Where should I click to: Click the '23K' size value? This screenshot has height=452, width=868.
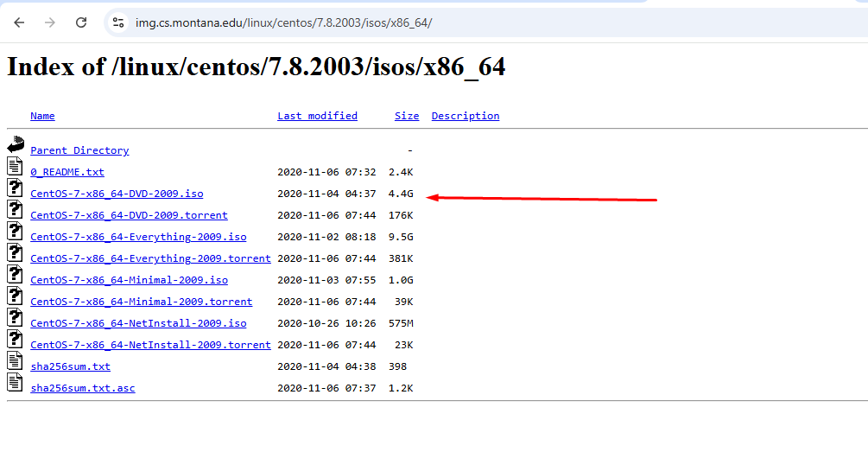[404, 345]
